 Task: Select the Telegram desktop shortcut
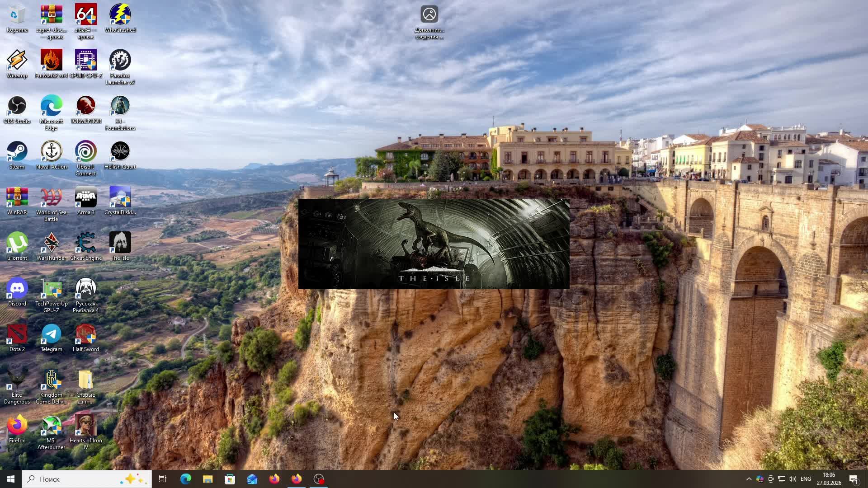click(51, 334)
